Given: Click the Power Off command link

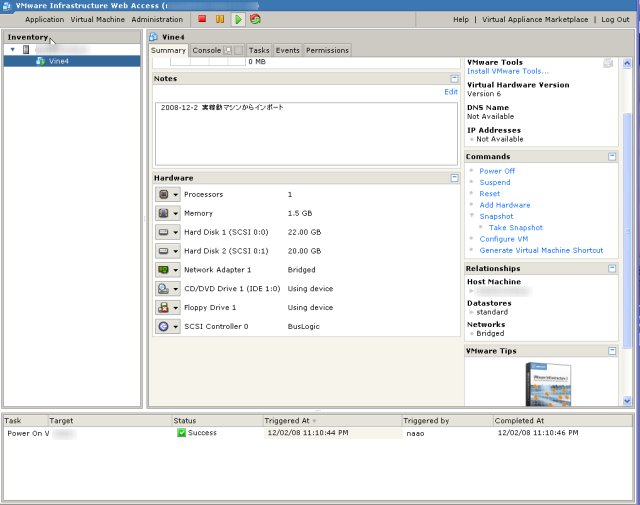Looking at the screenshot, I should (497, 171).
